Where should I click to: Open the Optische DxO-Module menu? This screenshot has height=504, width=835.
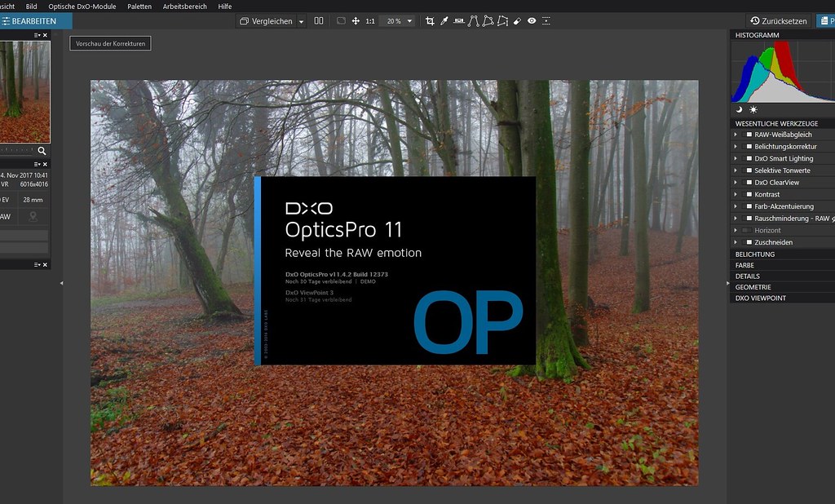coord(82,7)
